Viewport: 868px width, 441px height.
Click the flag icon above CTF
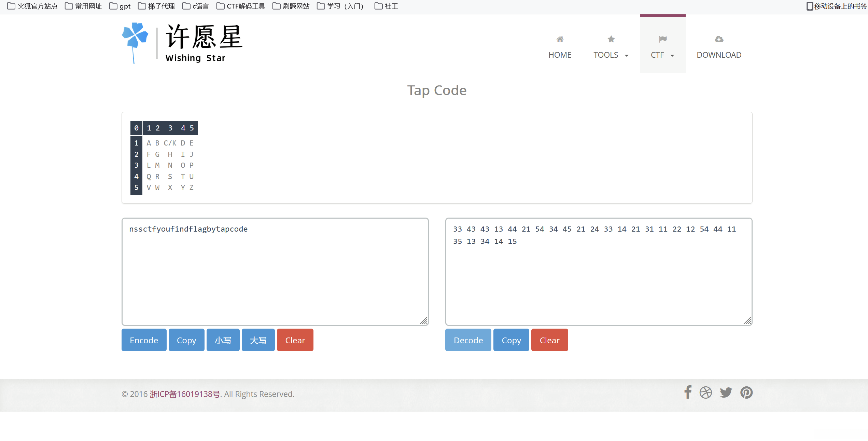coord(662,39)
